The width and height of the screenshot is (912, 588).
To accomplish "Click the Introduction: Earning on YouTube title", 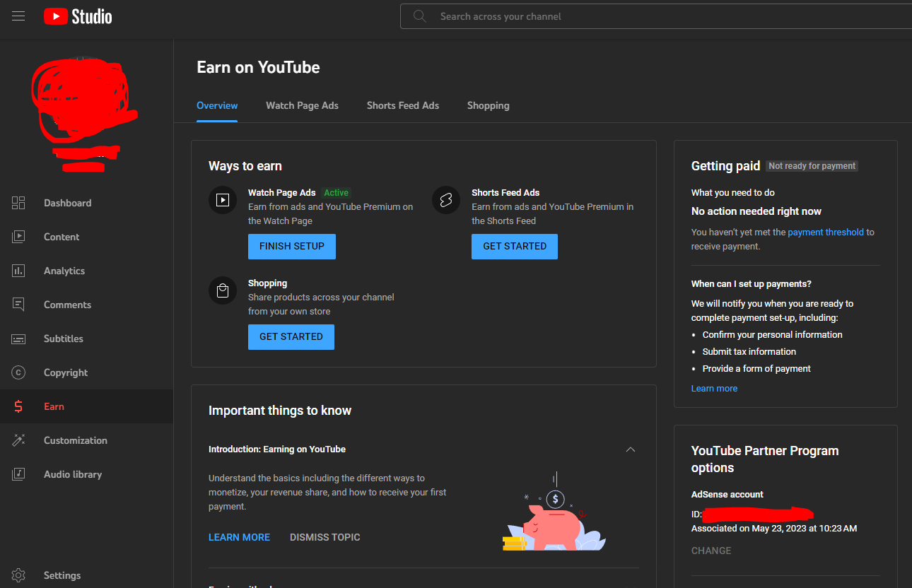I will coord(277,449).
